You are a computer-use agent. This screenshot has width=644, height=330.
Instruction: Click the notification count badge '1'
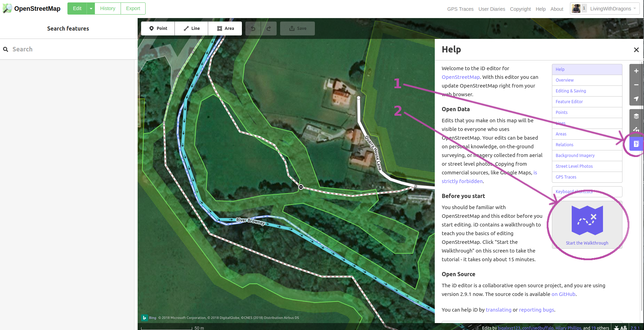pyautogui.click(x=584, y=8)
